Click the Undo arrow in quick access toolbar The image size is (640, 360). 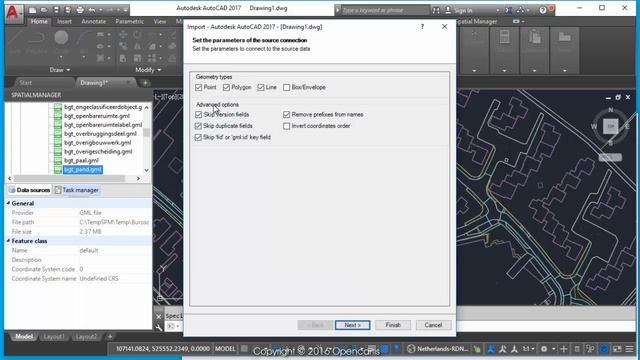pos(92,9)
